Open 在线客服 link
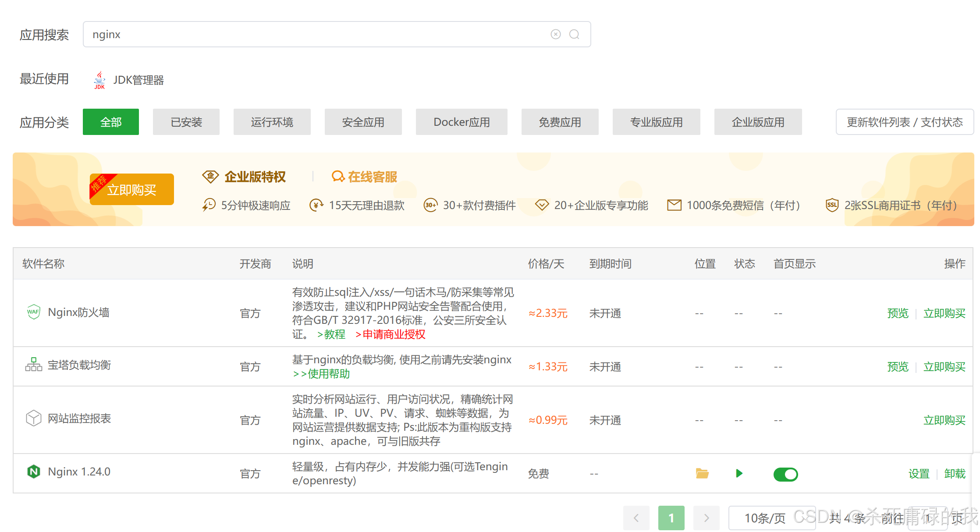 click(x=373, y=177)
